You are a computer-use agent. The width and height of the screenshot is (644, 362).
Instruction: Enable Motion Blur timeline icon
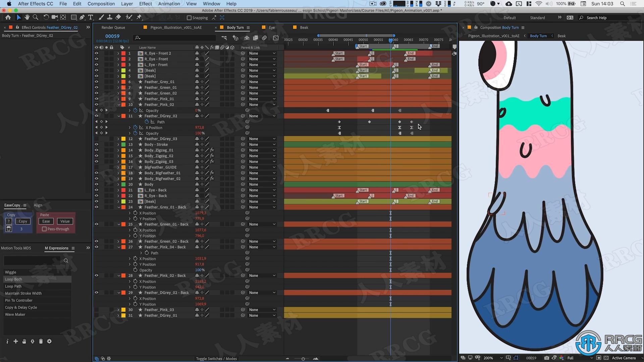click(264, 38)
